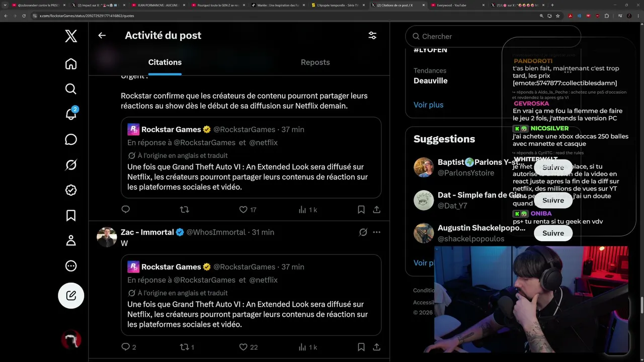Open Bookmarks from the left sidebar

click(x=71, y=215)
